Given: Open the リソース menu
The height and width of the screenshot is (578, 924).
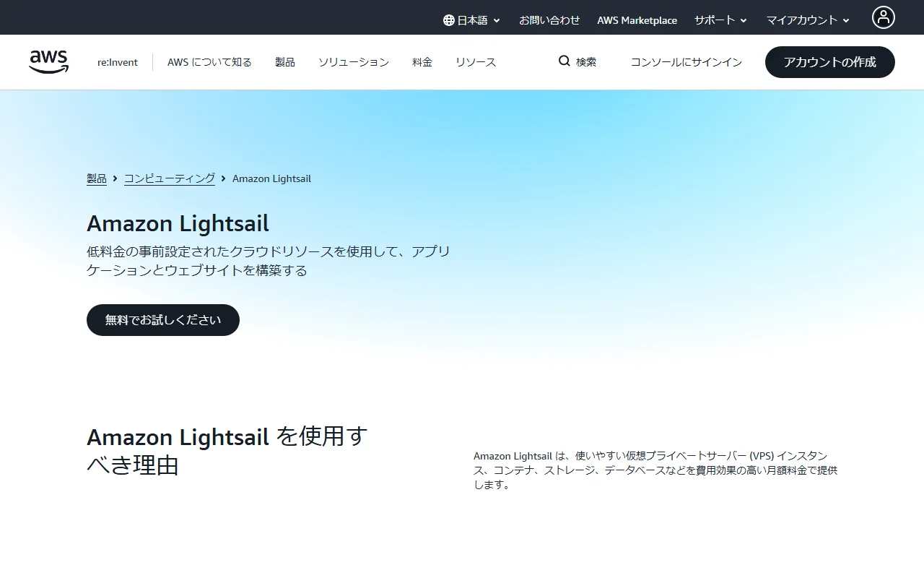Looking at the screenshot, I should (x=476, y=62).
